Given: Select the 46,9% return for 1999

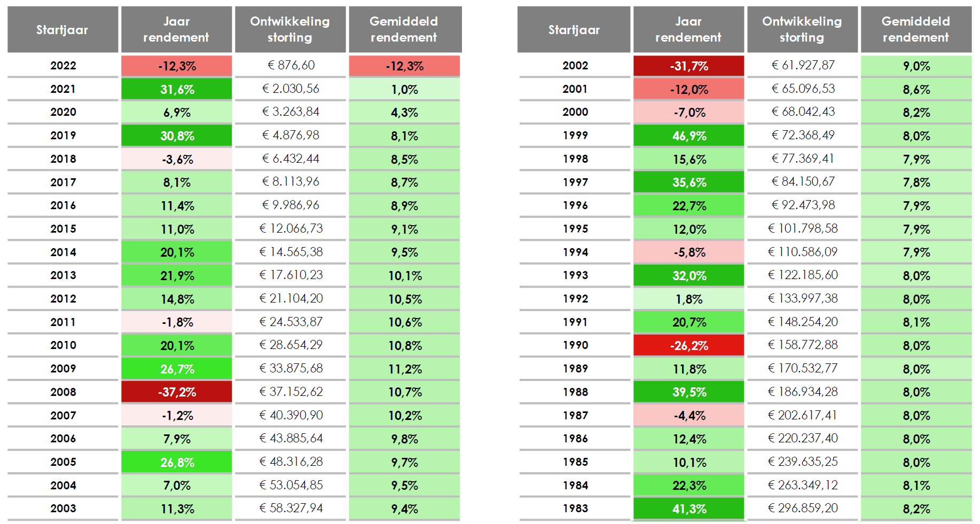Looking at the screenshot, I should click(688, 136).
